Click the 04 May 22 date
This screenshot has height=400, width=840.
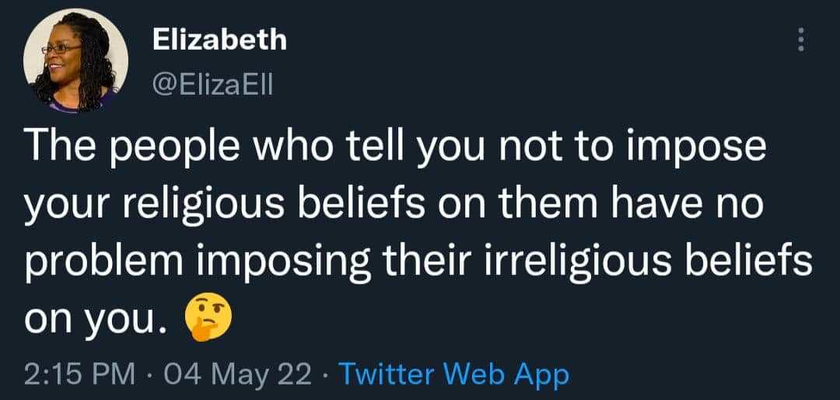point(237,374)
